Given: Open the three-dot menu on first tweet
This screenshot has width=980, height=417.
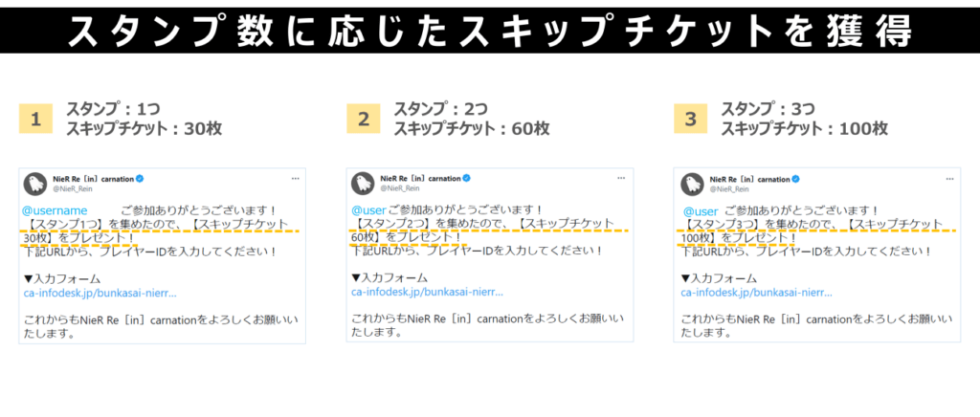Looking at the screenshot, I should click(295, 179).
